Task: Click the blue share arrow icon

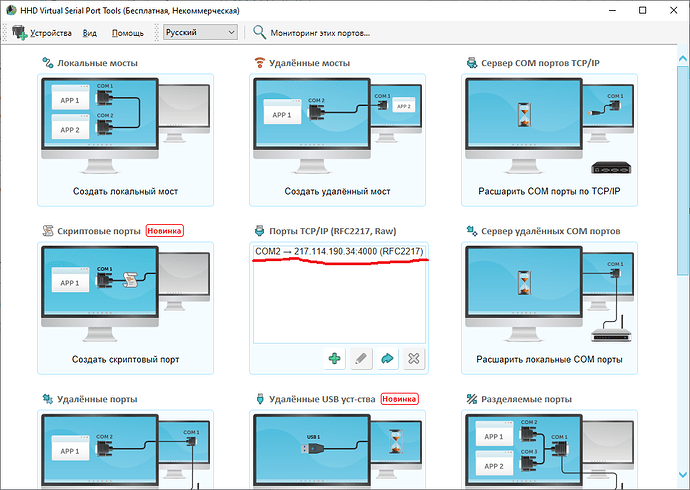Action: tap(387, 358)
